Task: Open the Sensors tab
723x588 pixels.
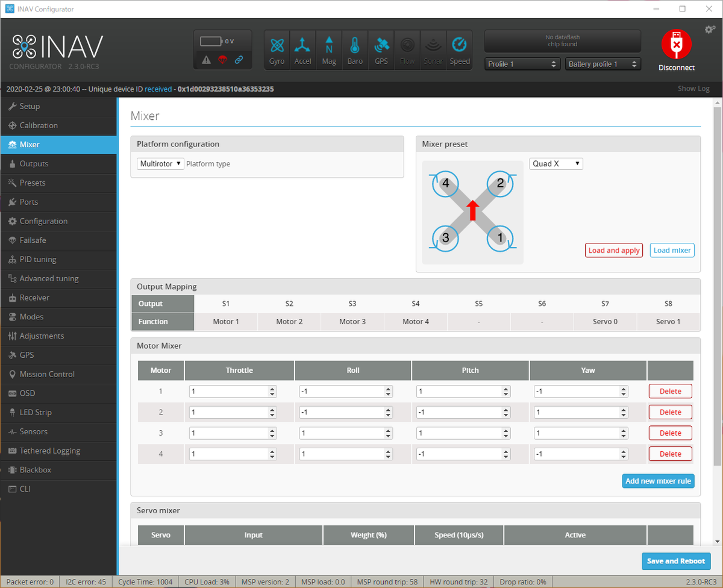Action: 58,431
